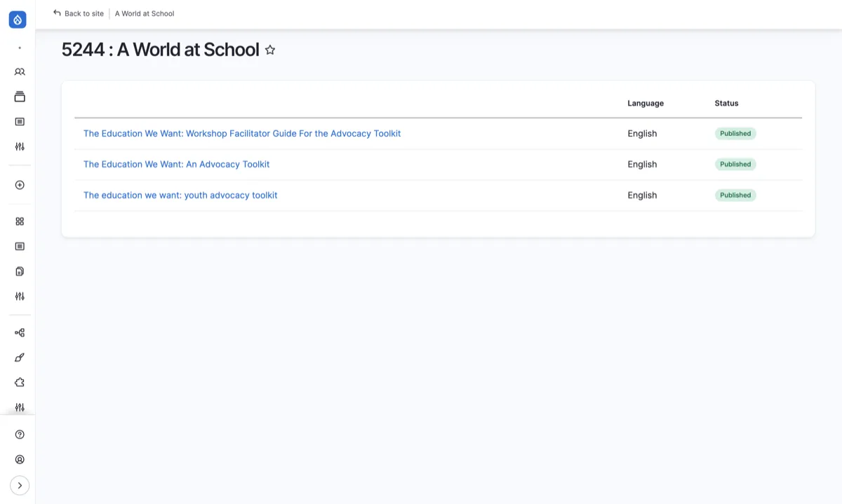Click the Create plus-circle sidebar icon

pos(20,185)
